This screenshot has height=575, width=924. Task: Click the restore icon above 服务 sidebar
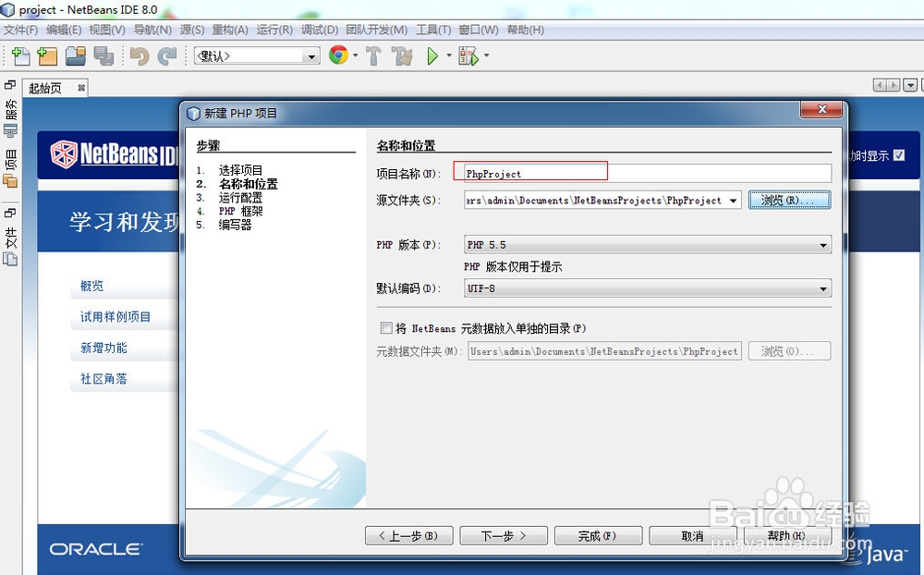tap(9, 85)
